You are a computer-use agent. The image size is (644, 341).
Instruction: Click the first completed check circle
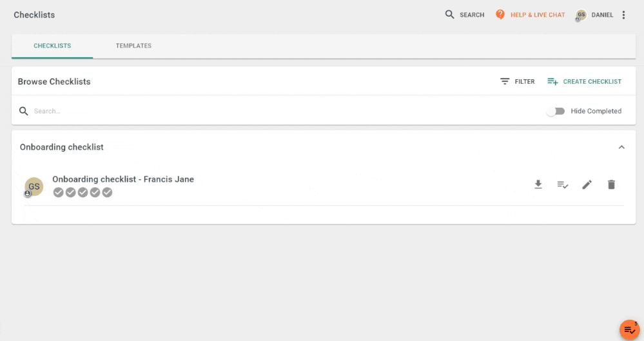[58, 192]
